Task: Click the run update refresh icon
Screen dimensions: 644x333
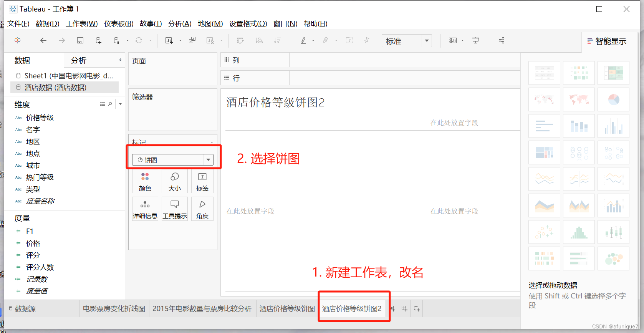Action: [x=139, y=40]
